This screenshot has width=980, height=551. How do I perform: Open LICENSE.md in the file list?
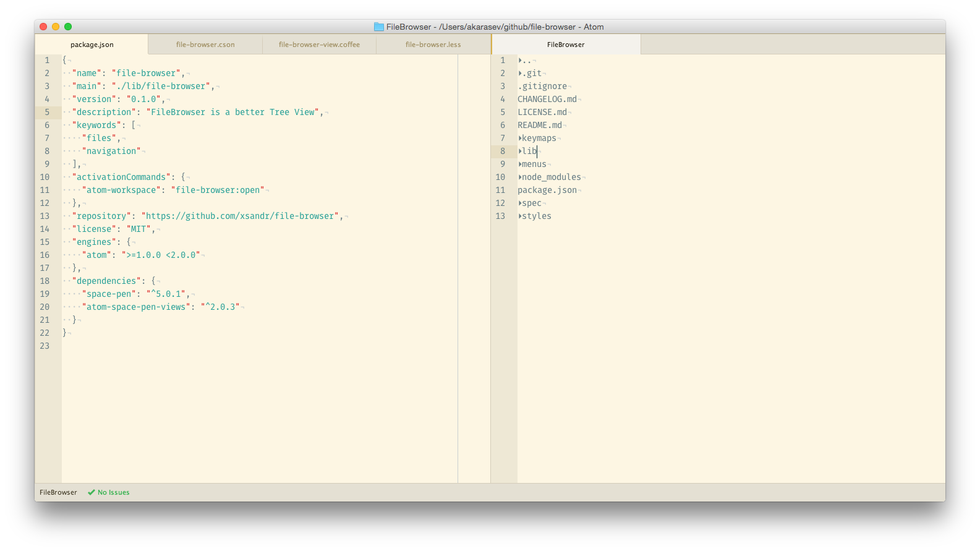pyautogui.click(x=542, y=112)
